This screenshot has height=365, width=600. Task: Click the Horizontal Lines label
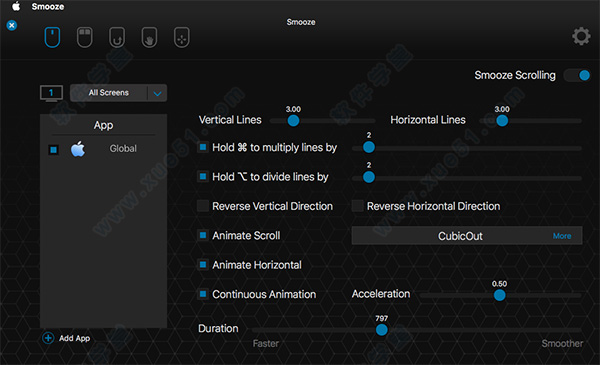428,120
